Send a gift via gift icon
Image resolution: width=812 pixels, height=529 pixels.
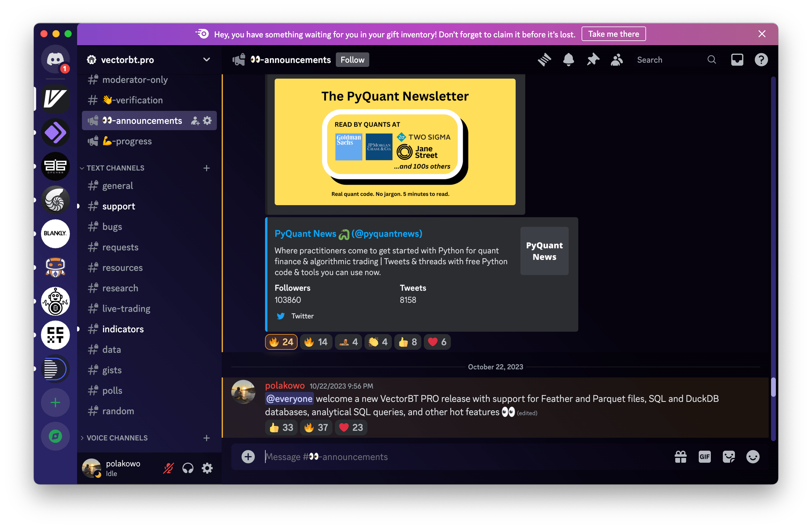[680, 457]
